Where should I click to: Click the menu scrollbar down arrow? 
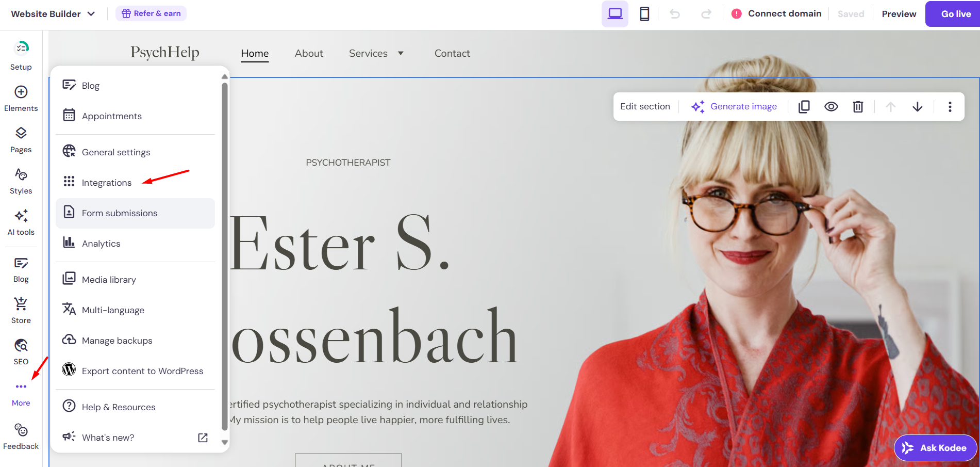tap(224, 442)
